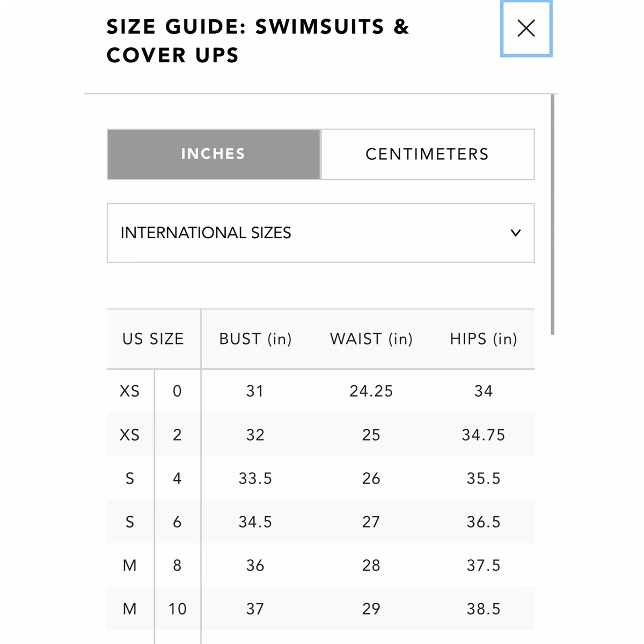The height and width of the screenshot is (644, 644).
Task: Click the Size Guide: Swimsuits & Cover Ups title
Action: (x=258, y=41)
